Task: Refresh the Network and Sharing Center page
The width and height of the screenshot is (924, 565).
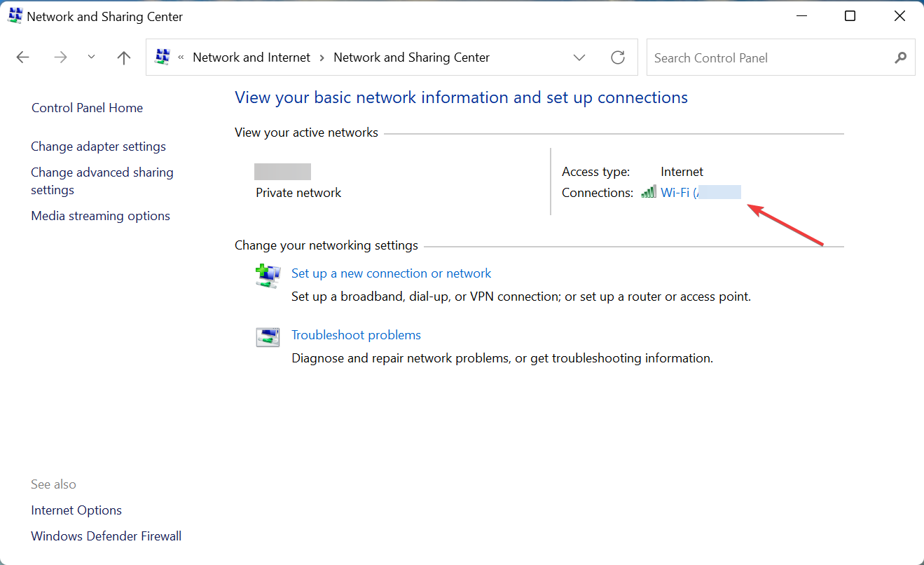Action: [x=618, y=57]
